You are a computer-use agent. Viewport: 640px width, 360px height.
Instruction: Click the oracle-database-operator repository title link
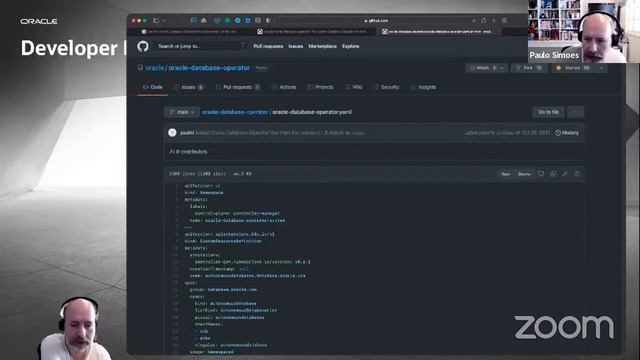click(209, 68)
